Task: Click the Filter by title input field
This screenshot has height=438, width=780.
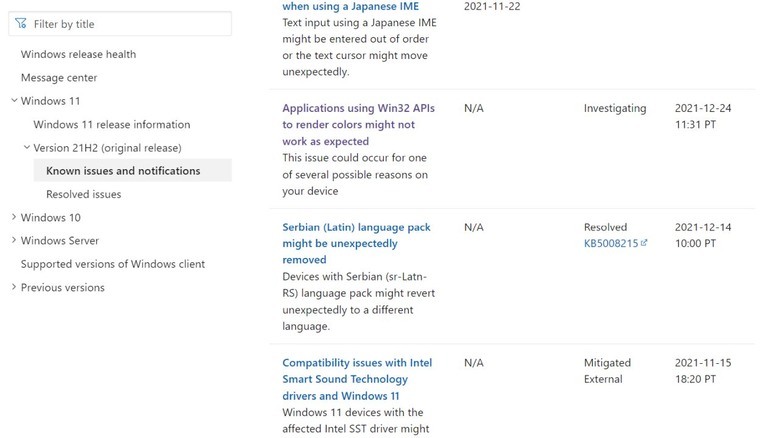Action: 120,24
